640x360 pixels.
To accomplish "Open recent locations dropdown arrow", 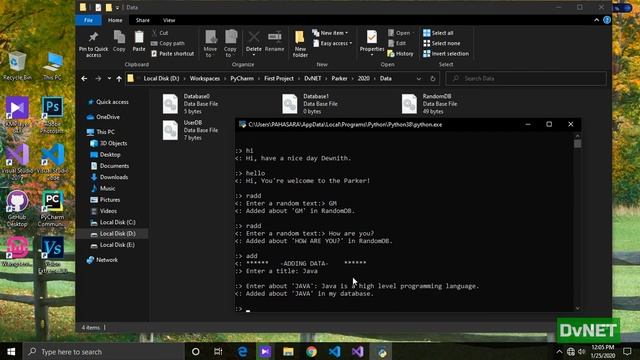I will pos(109,78).
